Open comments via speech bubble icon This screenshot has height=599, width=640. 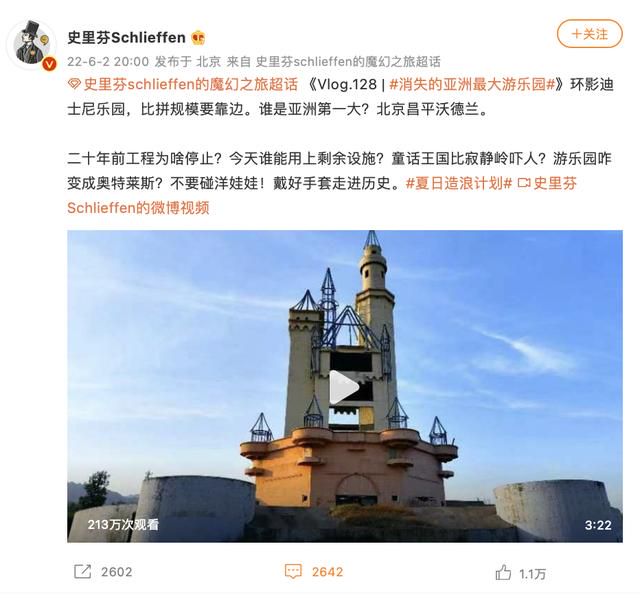(x=293, y=571)
